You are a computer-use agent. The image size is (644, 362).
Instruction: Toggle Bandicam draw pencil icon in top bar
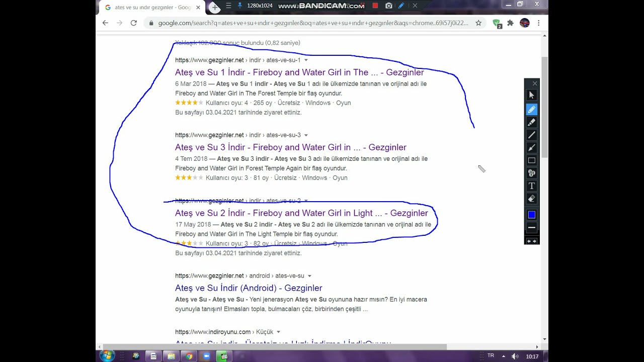[401, 6]
